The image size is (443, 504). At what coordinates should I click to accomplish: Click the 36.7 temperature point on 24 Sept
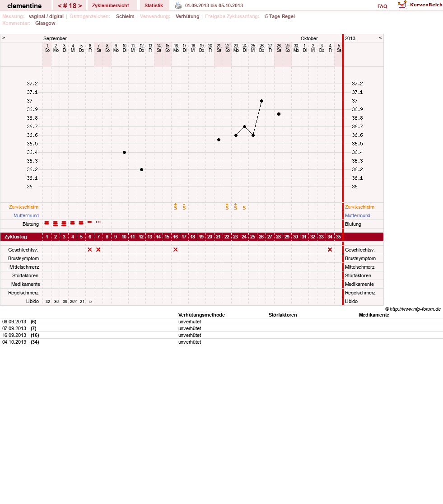point(245,126)
